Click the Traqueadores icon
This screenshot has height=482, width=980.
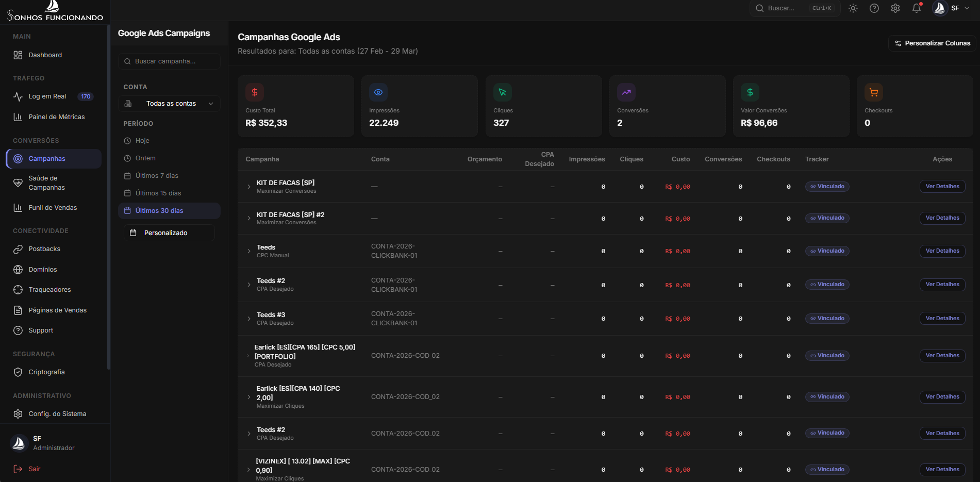click(x=18, y=290)
